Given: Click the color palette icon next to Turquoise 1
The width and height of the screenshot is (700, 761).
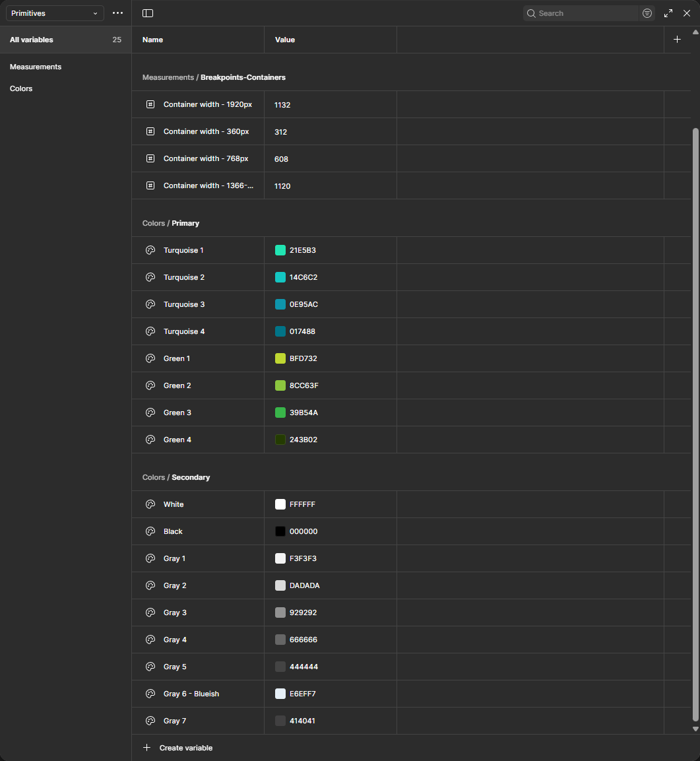Looking at the screenshot, I should (150, 250).
